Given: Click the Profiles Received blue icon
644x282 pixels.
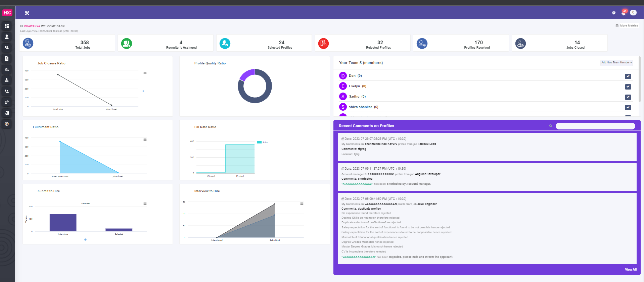Looking at the screenshot, I should pos(422,43).
